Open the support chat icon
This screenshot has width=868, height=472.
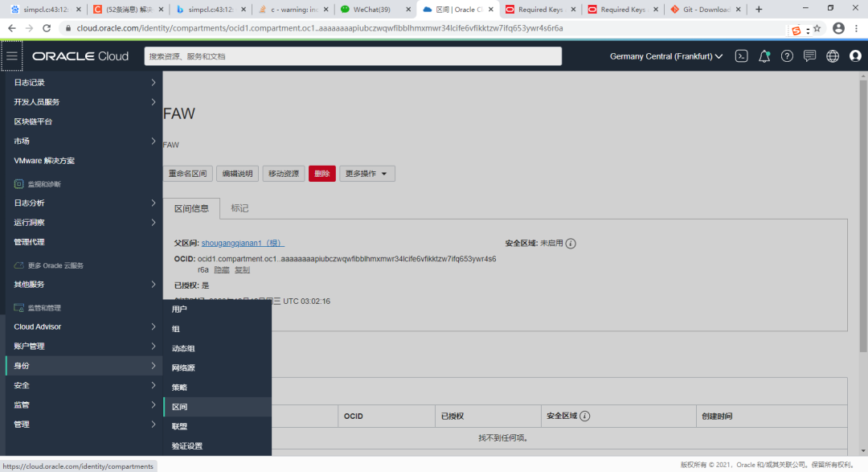coord(809,56)
